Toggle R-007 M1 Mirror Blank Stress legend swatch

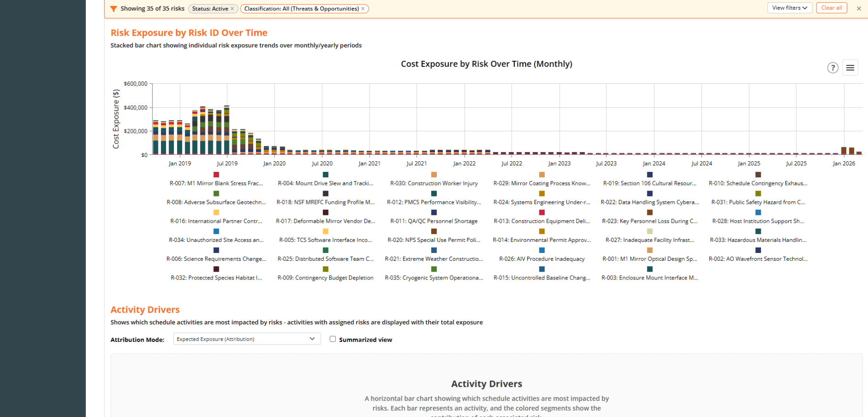216,175
